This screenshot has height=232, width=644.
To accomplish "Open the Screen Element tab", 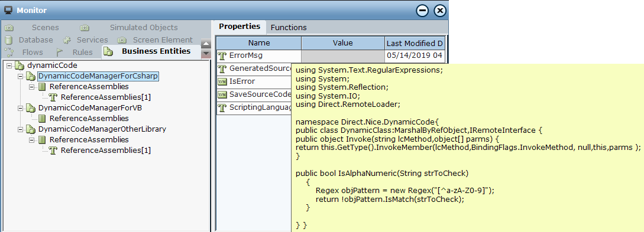I will click(163, 40).
